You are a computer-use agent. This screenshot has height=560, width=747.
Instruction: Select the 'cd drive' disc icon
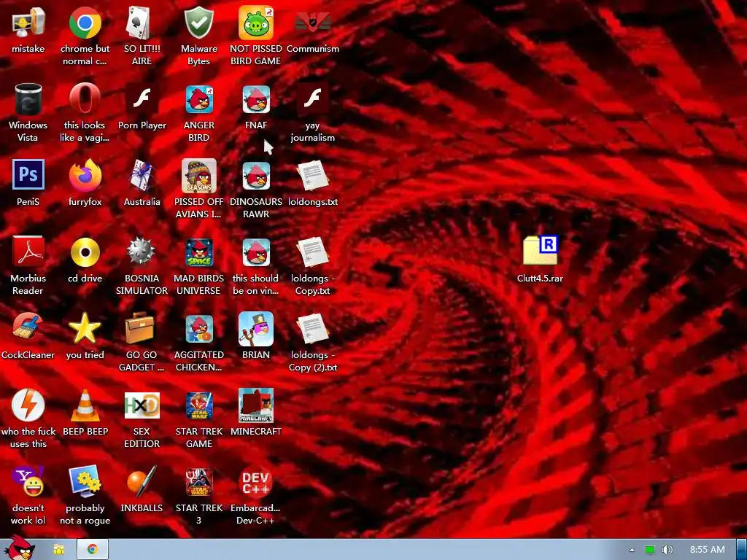[85, 252]
